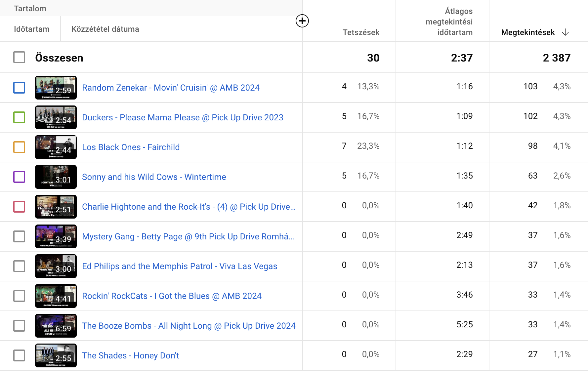Open Rockin' RockCats - I Got the Blues link
Screen dimensions: 588x371
172,296
